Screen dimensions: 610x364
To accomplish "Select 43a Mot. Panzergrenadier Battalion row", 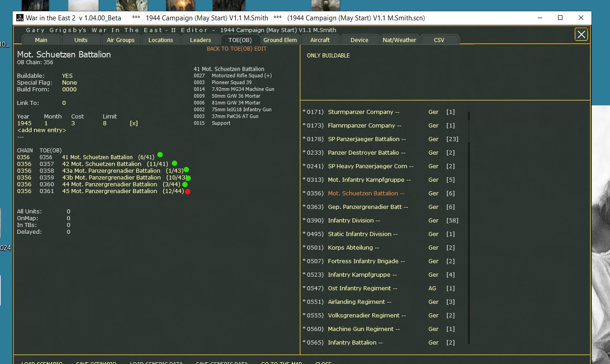I will [x=99, y=171].
